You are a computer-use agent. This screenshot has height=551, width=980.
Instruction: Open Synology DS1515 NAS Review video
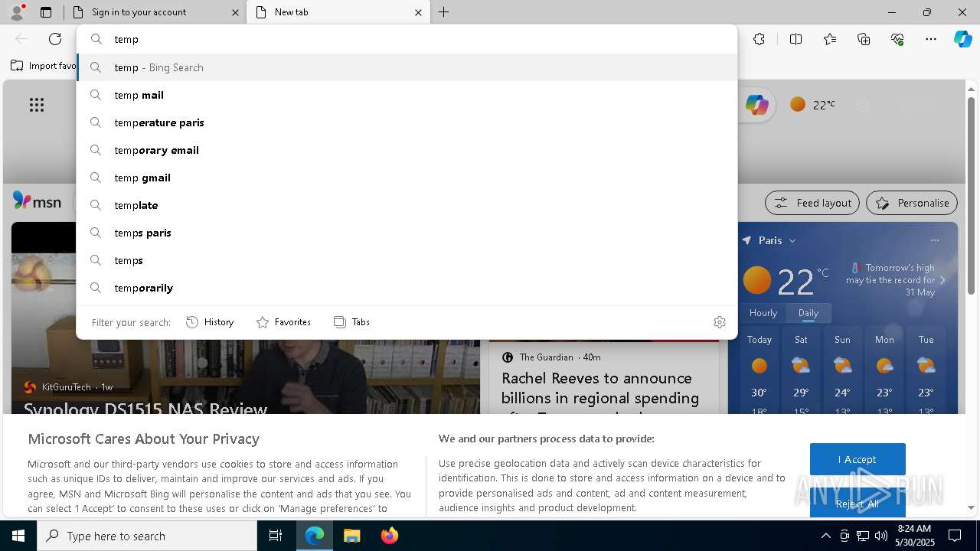click(145, 409)
